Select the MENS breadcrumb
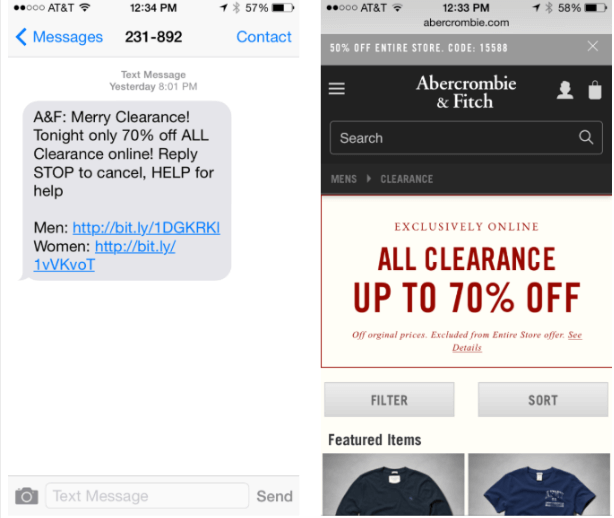Image resolution: width=614 pixels, height=518 pixels. [x=343, y=179]
